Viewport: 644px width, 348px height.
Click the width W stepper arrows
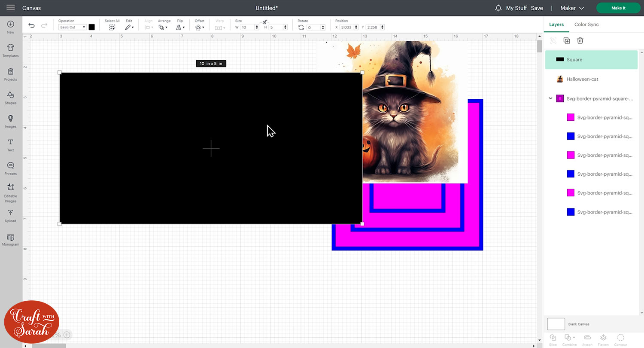pos(257,27)
